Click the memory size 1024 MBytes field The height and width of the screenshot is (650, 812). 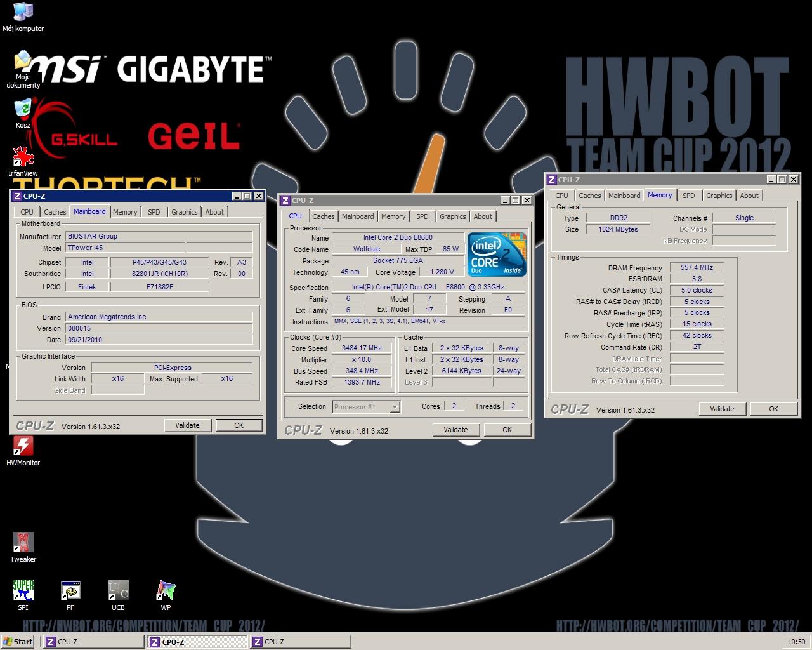click(x=618, y=230)
